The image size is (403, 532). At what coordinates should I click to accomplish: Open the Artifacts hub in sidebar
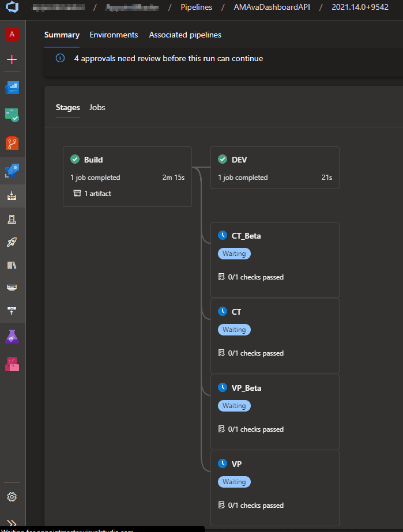(x=12, y=364)
